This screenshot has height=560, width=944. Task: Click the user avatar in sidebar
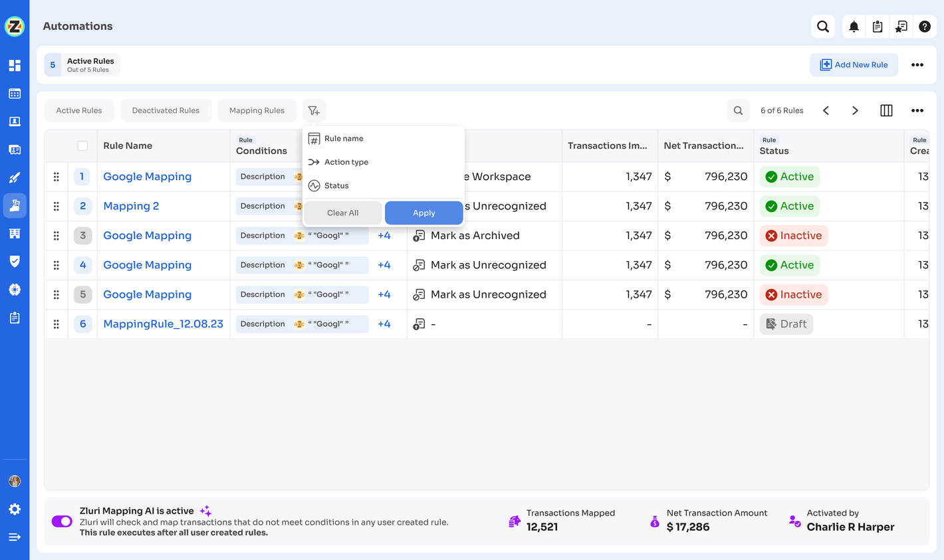[x=15, y=481]
